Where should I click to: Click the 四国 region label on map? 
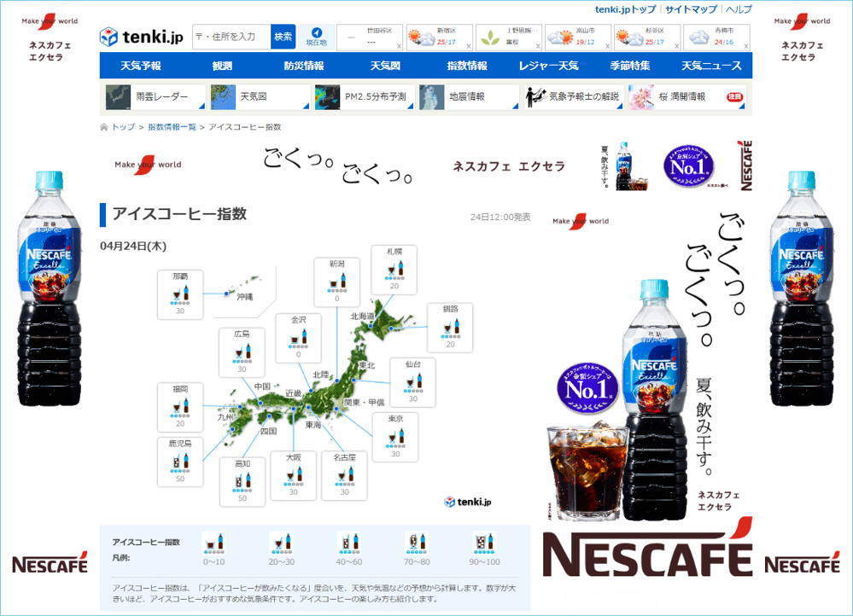(269, 431)
